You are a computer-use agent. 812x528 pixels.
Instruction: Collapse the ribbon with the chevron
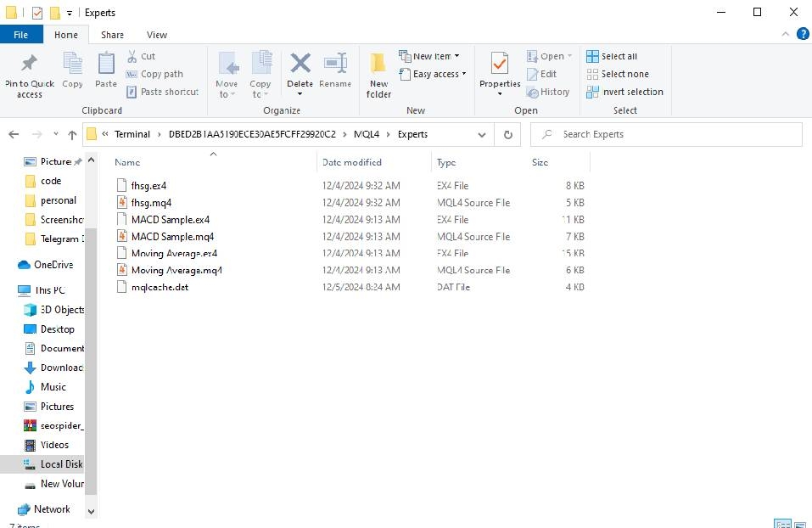pyautogui.click(x=785, y=34)
